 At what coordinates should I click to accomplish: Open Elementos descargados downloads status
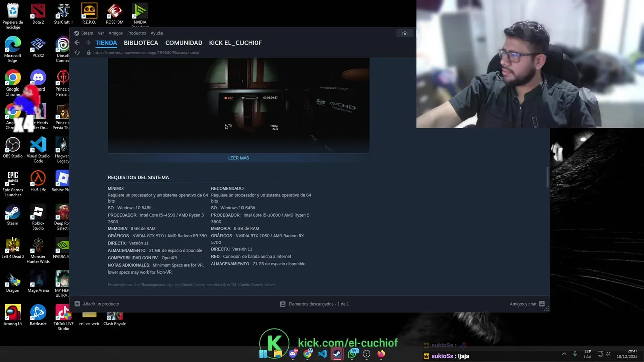point(314,304)
